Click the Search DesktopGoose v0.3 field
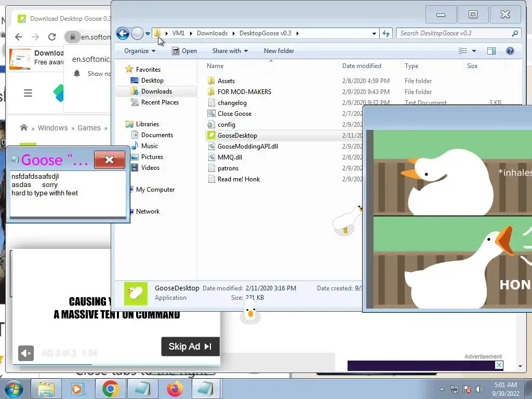This screenshot has width=532, height=399. (455, 33)
